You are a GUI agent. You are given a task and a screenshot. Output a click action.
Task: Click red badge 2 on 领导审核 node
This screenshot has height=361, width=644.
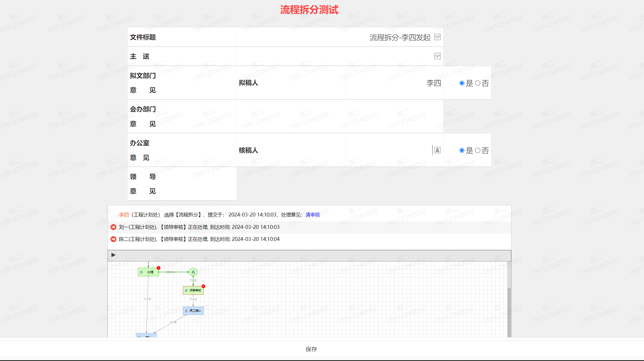tap(203, 286)
